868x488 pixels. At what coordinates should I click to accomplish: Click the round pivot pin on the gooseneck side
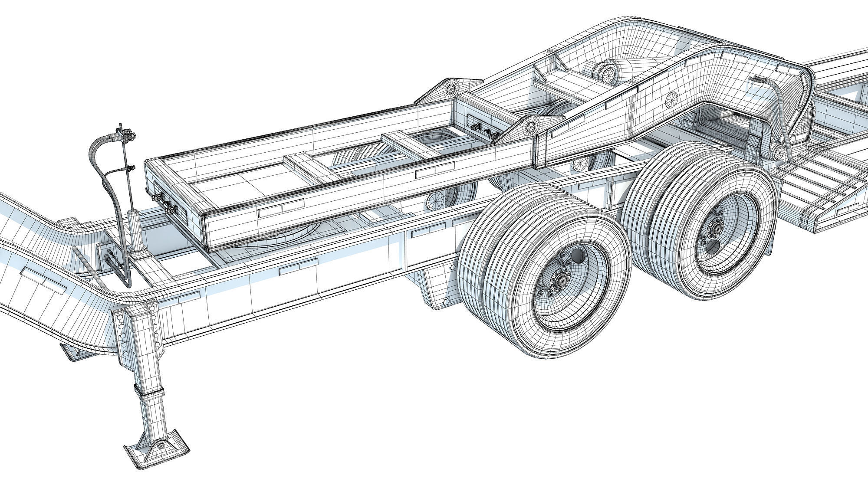click(x=672, y=99)
